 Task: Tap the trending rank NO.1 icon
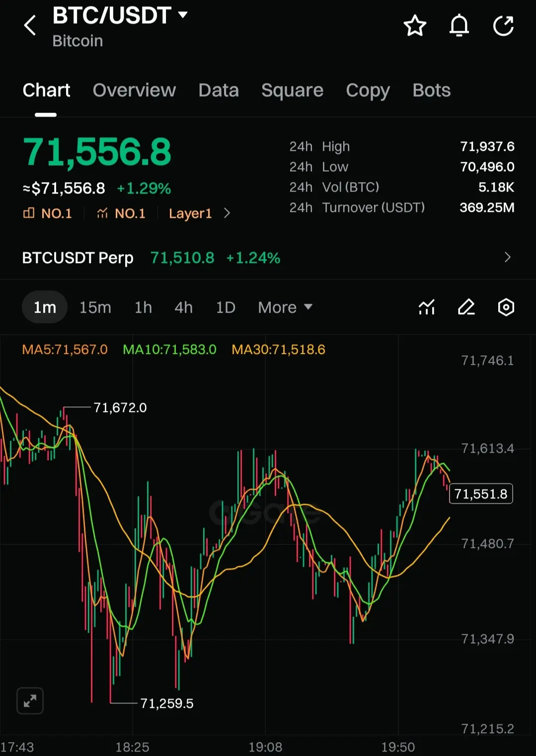click(102, 213)
